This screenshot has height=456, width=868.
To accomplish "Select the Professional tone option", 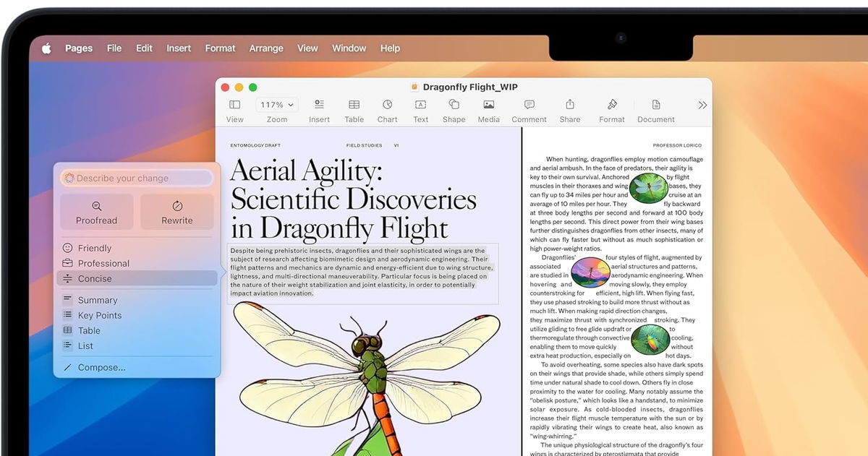I will (137, 263).
